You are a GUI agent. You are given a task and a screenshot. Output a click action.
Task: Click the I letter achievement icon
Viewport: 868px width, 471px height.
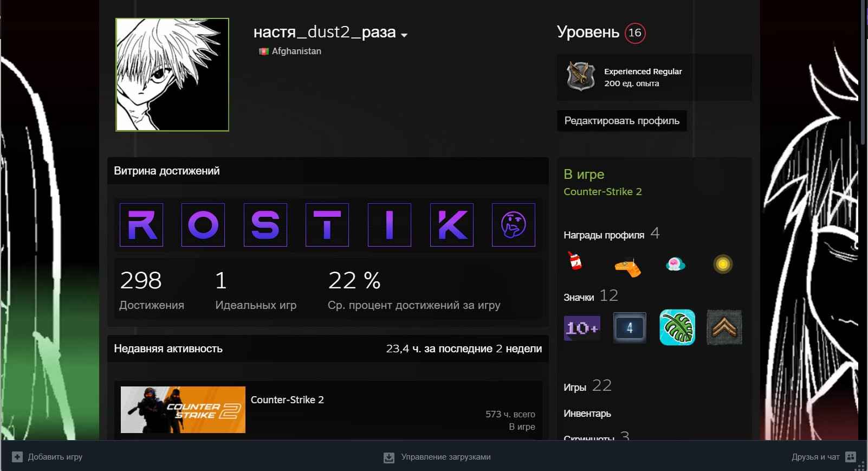pos(390,225)
